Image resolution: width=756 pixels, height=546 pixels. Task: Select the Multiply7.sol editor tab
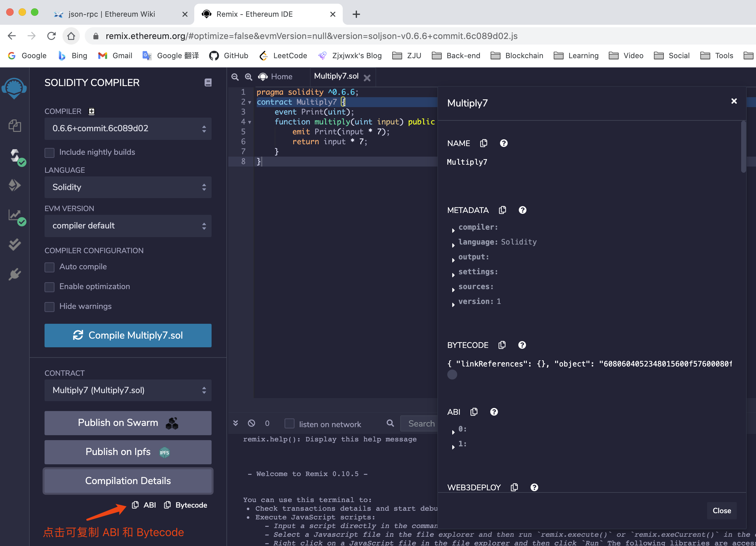(336, 76)
